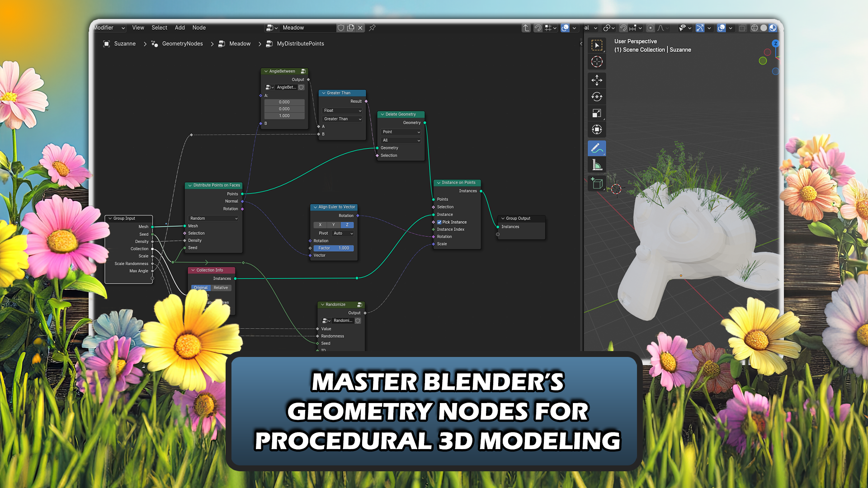Toggle Pick Instance checkbox
This screenshot has height=488, width=868.
point(439,222)
